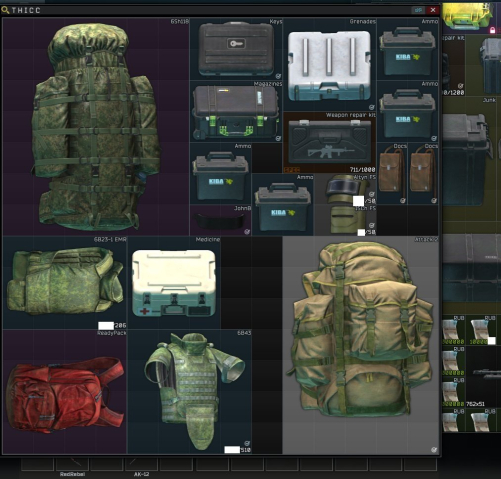The height and width of the screenshot is (479, 501).
Task: Click the magnifier search icon beside THICC
Action: pyautogui.click(x=5, y=10)
